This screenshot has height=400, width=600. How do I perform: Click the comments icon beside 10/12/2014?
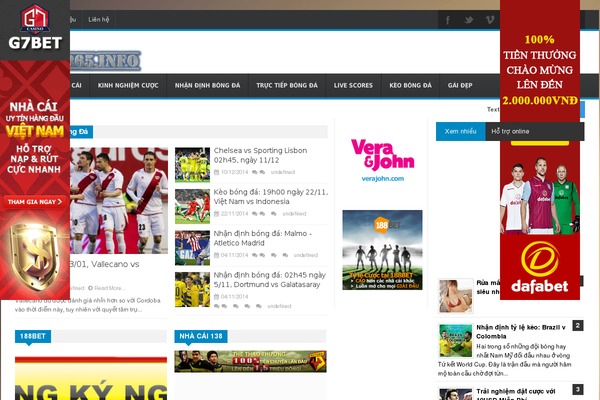click(258, 172)
